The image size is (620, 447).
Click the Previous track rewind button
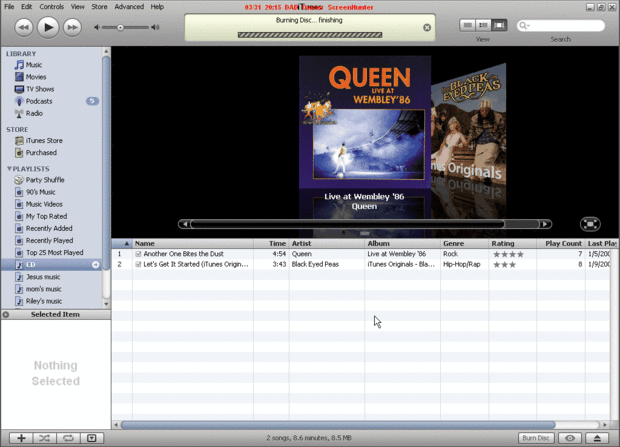click(x=24, y=27)
